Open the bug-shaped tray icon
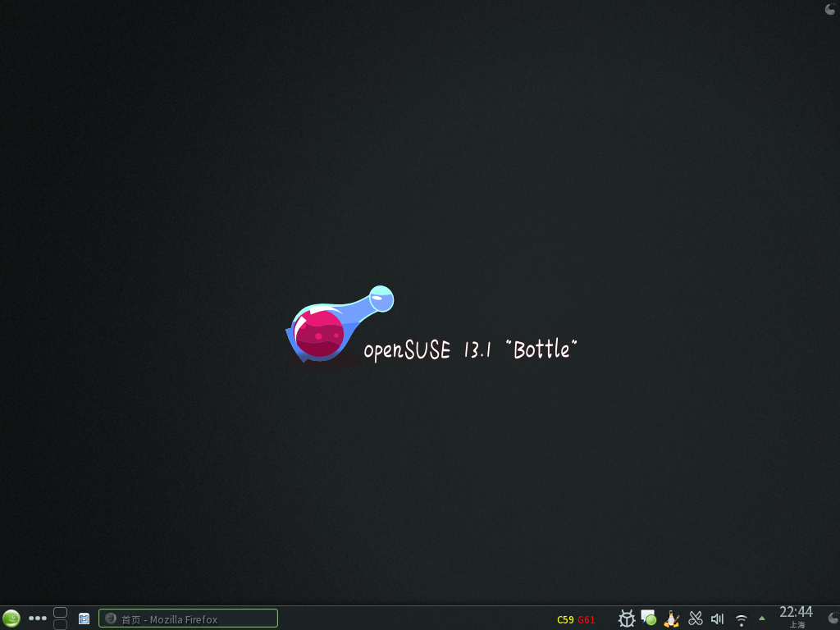840x630 pixels. tap(627, 619)
